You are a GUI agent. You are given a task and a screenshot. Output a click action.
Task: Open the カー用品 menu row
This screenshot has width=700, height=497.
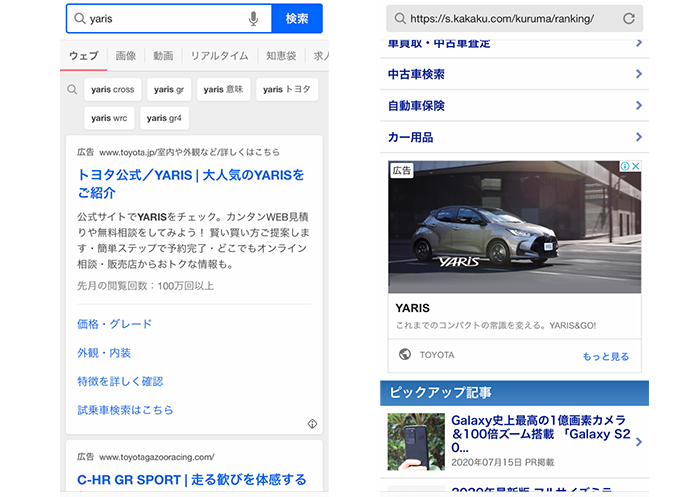point(514,137)
